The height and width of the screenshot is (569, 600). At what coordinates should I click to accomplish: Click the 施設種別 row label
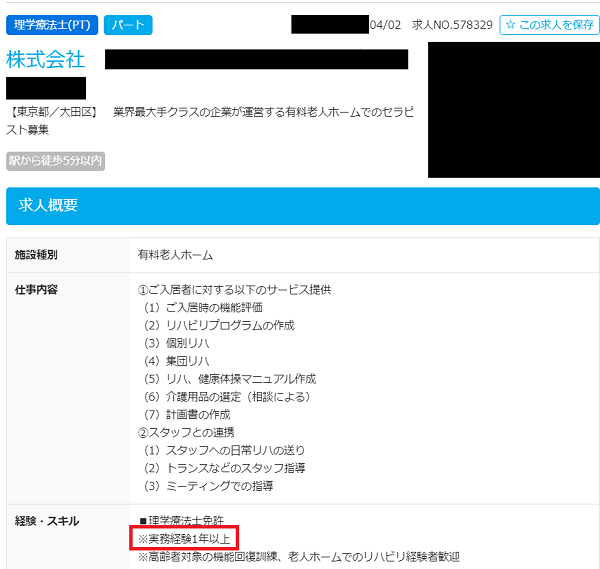pyautogui.click(x=36, y=255)
